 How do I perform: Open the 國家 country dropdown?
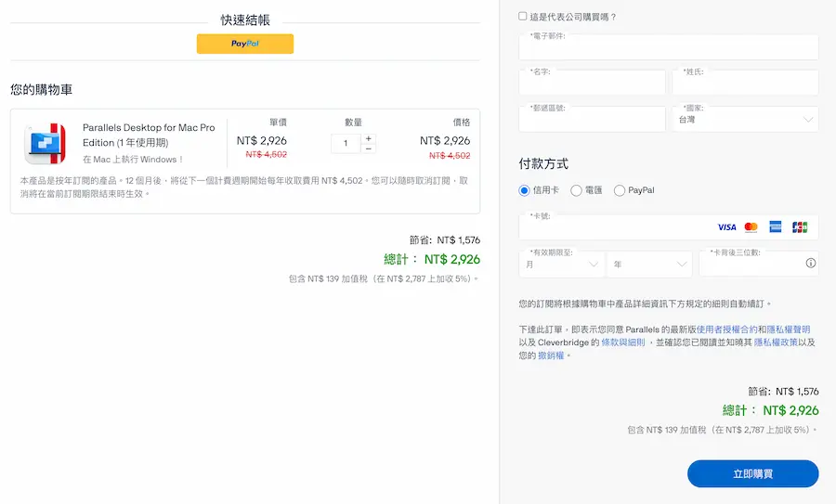pyautogui.click(x=745, y=119)
